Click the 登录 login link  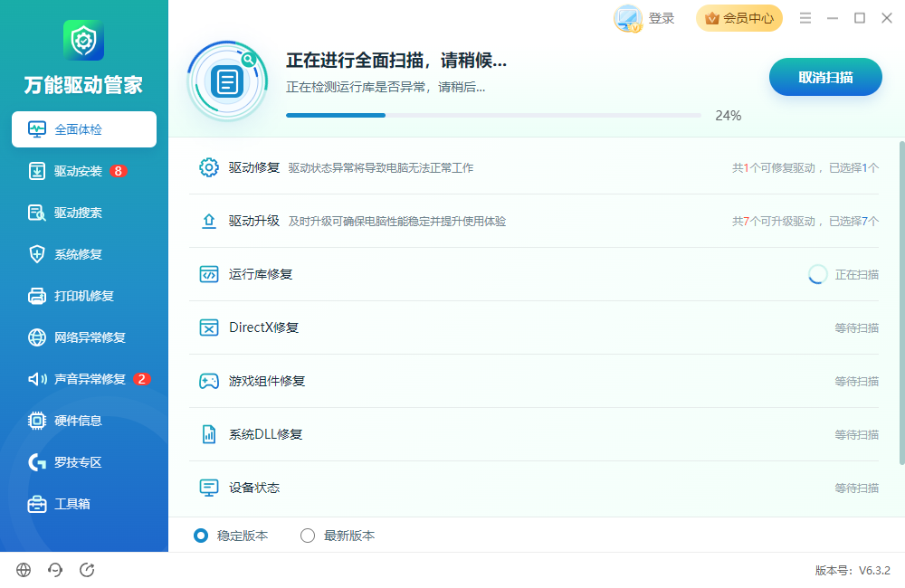pos(662,18)
